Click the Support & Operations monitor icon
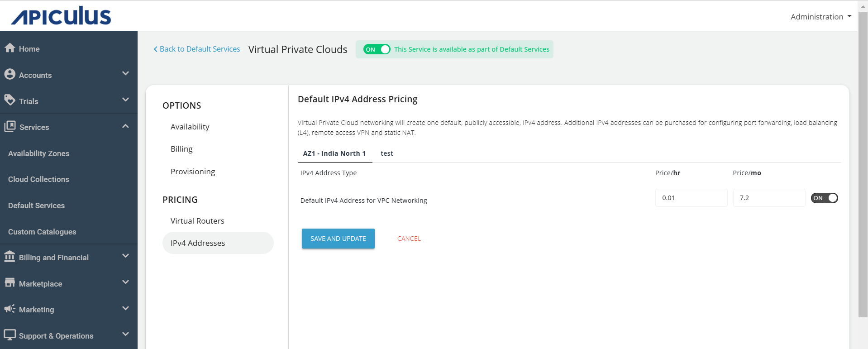 tap(10, 335)
